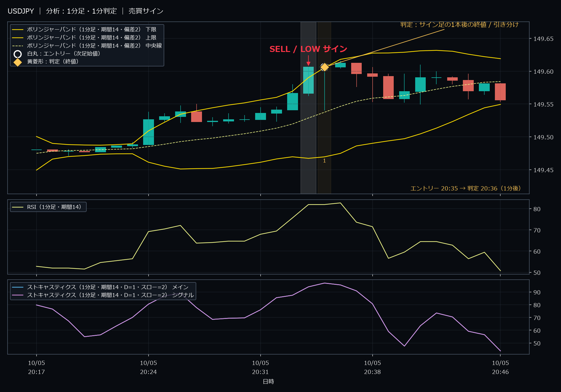The width and height of the screenshot is (561, 392).
Task: Click the RSI（1分足・期間14） legend entry
Action: tap(47, 207)
